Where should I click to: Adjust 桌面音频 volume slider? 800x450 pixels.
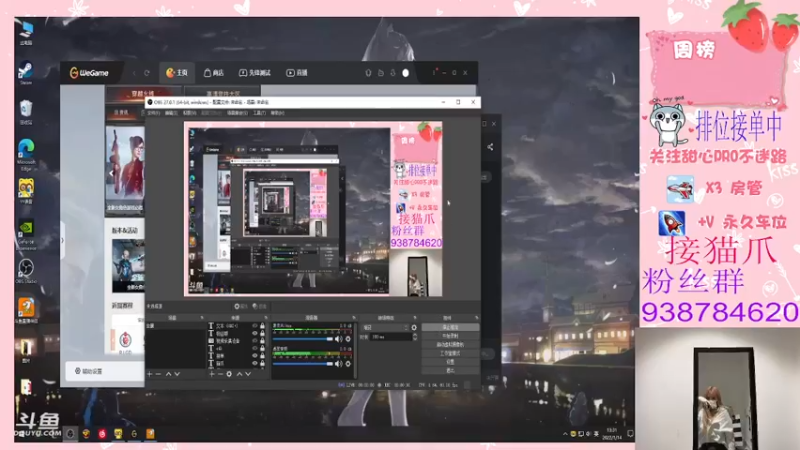pos(303,363)
